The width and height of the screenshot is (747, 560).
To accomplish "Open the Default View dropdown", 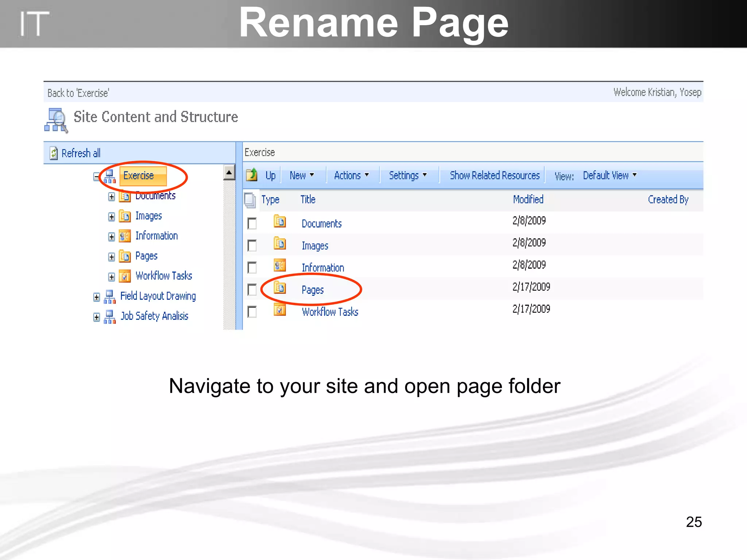I will 610,175.
